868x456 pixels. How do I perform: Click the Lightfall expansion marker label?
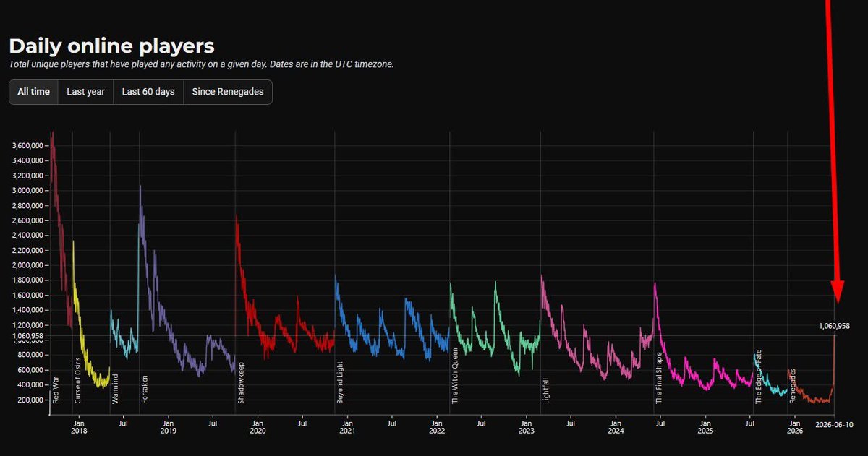[x=546, y=390]
